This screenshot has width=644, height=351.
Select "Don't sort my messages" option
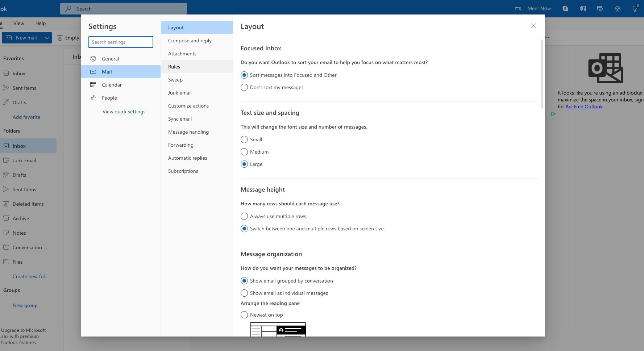[244, 87]
